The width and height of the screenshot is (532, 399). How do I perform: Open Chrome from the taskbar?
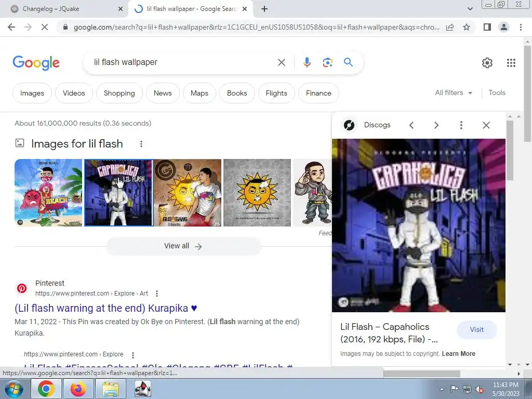(46, 389)
